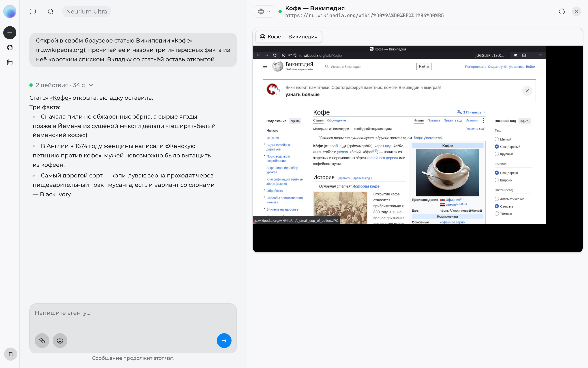This screenshot has height=368, width=588.
Task: Hide the Содержание contents panel
Action: tap(295, 121)
